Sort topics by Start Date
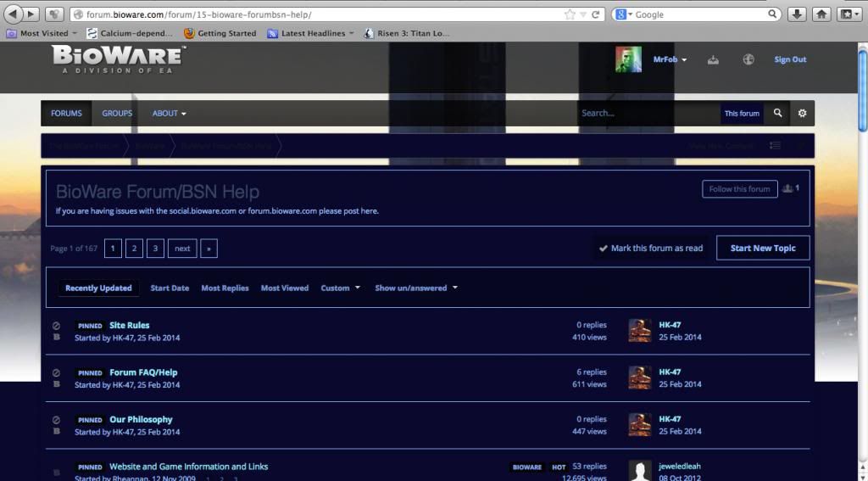Screen dimensions: 868x481 tap(170, 288)
